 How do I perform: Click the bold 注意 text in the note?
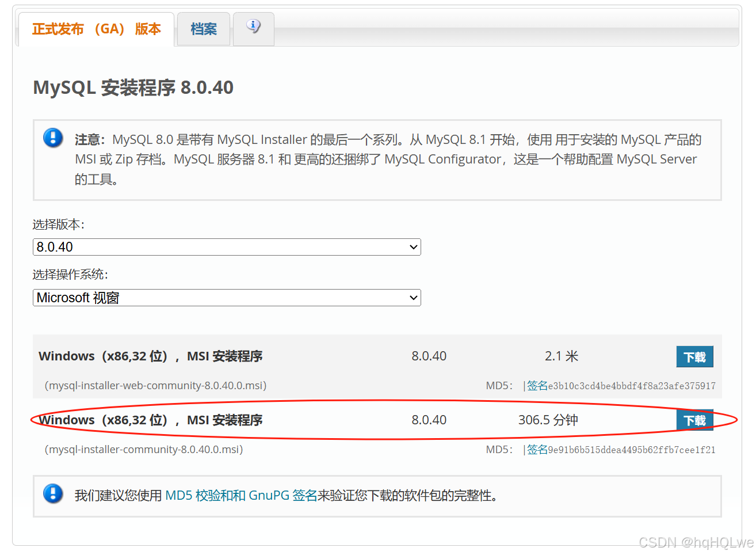pos(90,140)
